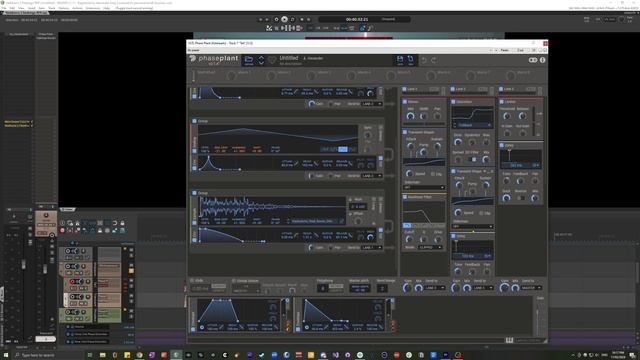Open File Explorer from the taskbar
640x360 pixels.
coord(102,355)
